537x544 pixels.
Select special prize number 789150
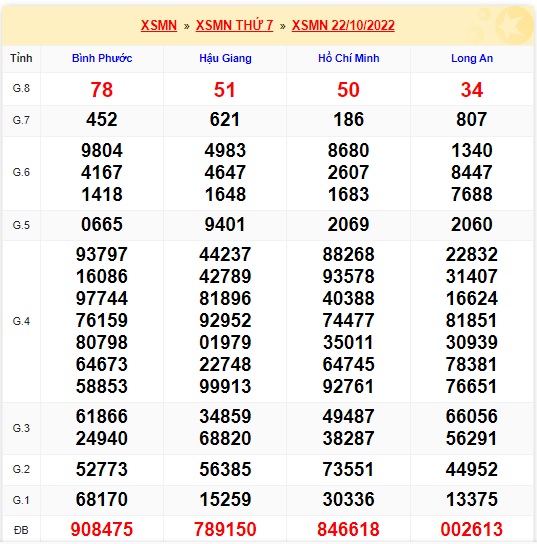pos(225,529)
